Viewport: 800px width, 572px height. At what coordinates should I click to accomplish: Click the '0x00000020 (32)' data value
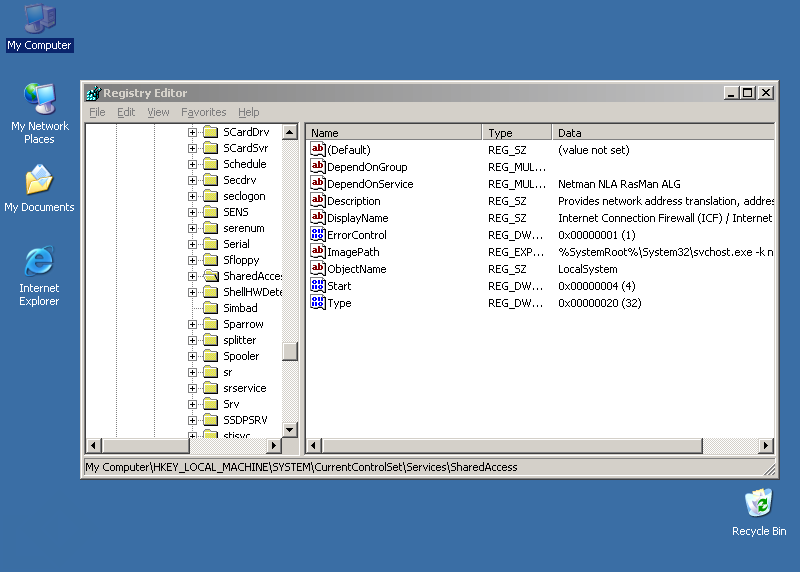point(599,303)
